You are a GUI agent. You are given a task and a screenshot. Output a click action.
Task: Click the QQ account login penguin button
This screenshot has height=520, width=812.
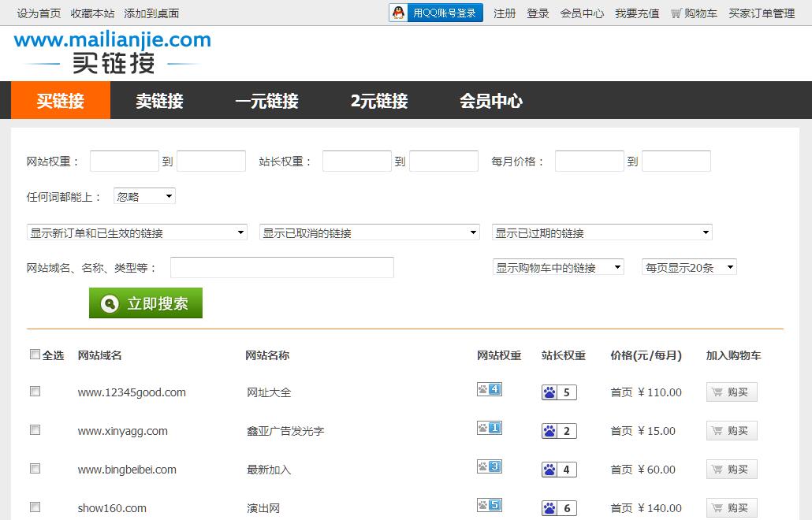pos(435,13)
